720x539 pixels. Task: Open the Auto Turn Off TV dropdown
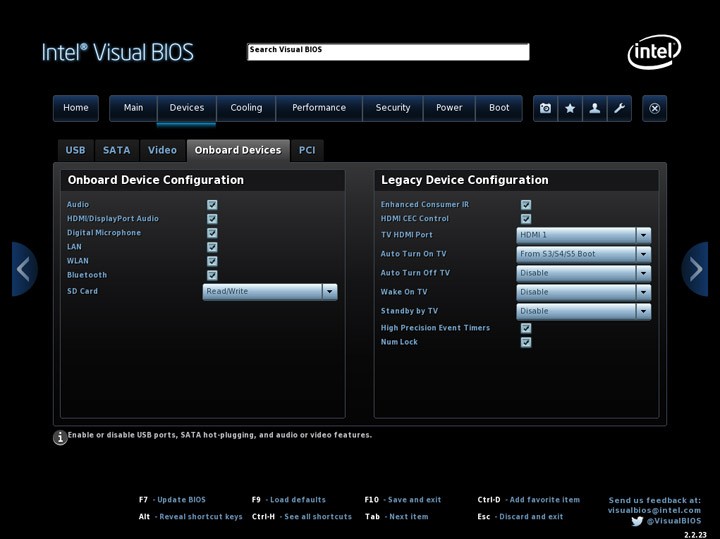coord(584,273)
